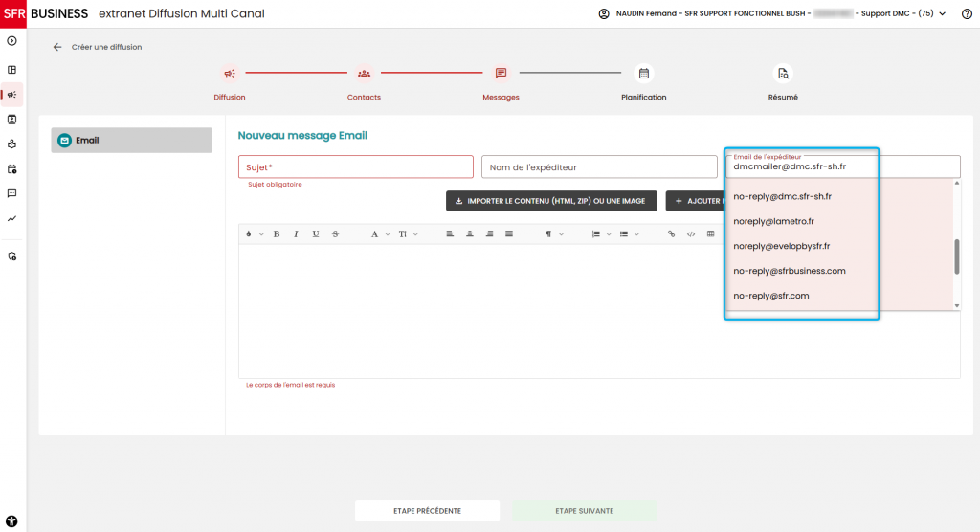
Task: Click the Sujet input field
Action: point(356,166)
